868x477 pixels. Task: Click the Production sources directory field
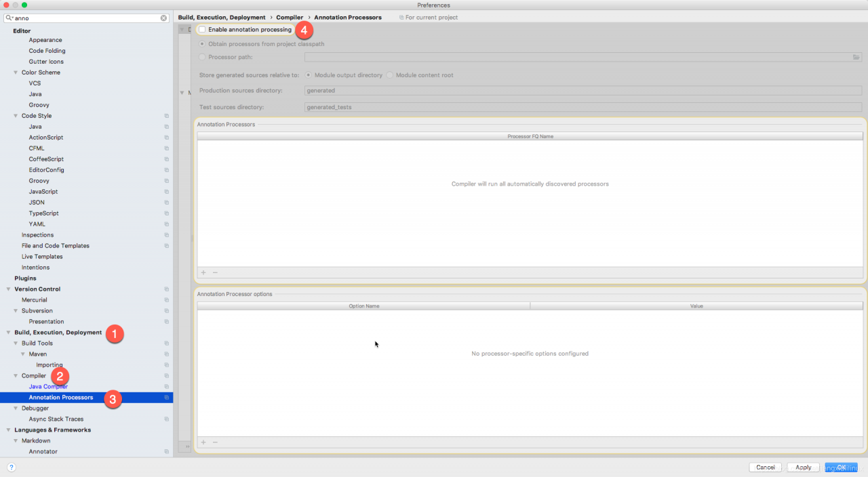coord(583,90)
